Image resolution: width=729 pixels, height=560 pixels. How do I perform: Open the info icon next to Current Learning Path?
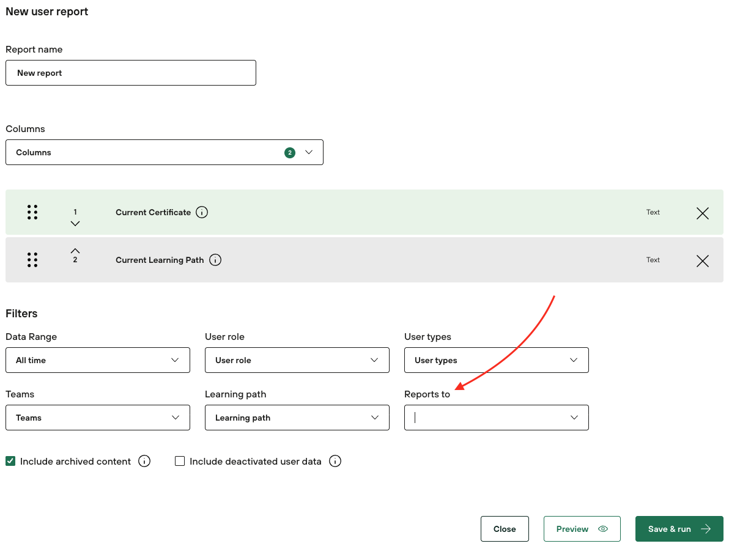[215, 260]
